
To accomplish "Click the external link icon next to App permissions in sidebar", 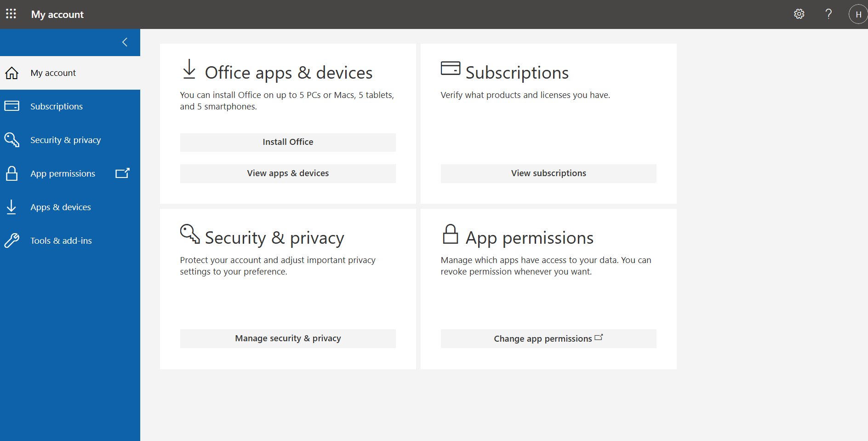I will [x=122, y=173].
